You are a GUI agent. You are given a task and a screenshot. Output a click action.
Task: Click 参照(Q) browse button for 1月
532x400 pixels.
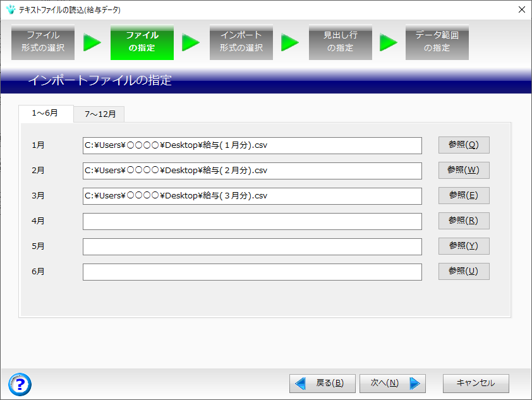(464, 145)
